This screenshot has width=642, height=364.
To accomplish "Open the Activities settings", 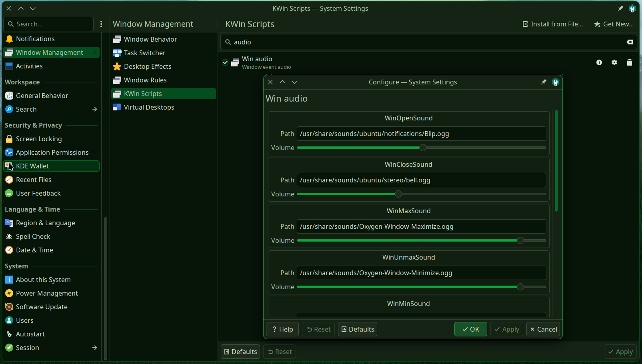I will 51,66.
